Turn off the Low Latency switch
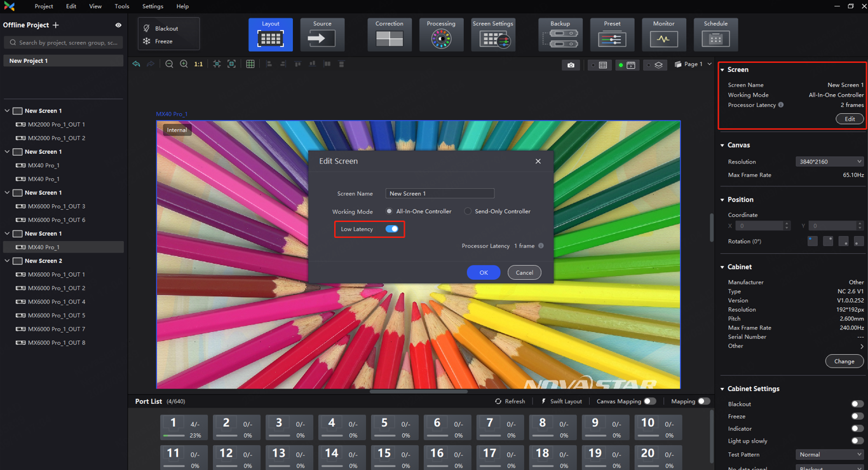This screenshot has height=470, width=868. click(392, 229)
